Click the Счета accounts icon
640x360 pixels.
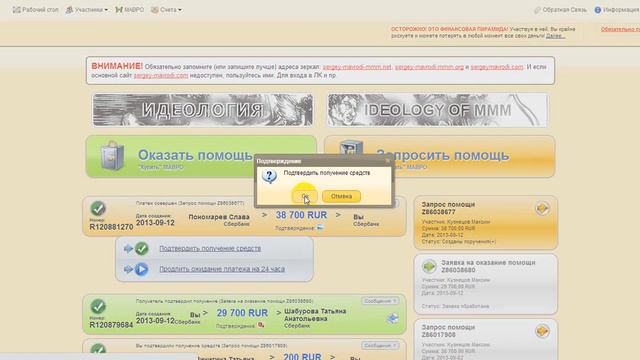[x=155, y=9]
